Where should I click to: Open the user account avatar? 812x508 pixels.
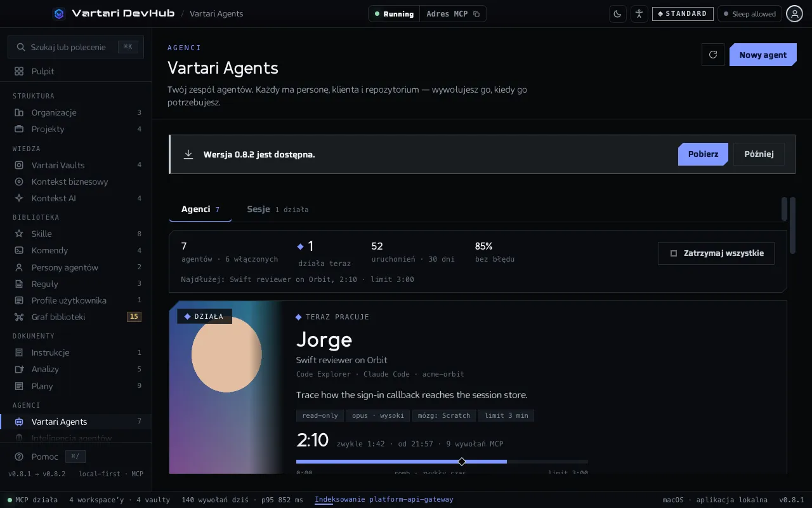[794, 14]
